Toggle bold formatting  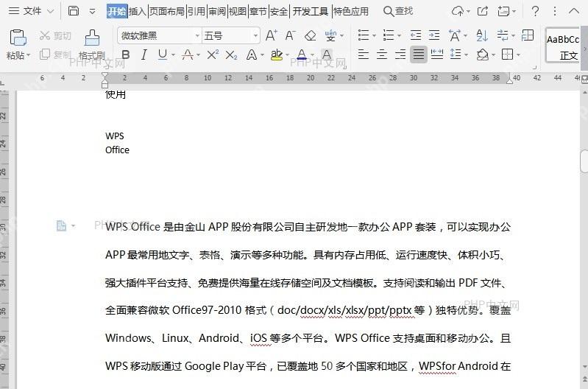point(126,55)
